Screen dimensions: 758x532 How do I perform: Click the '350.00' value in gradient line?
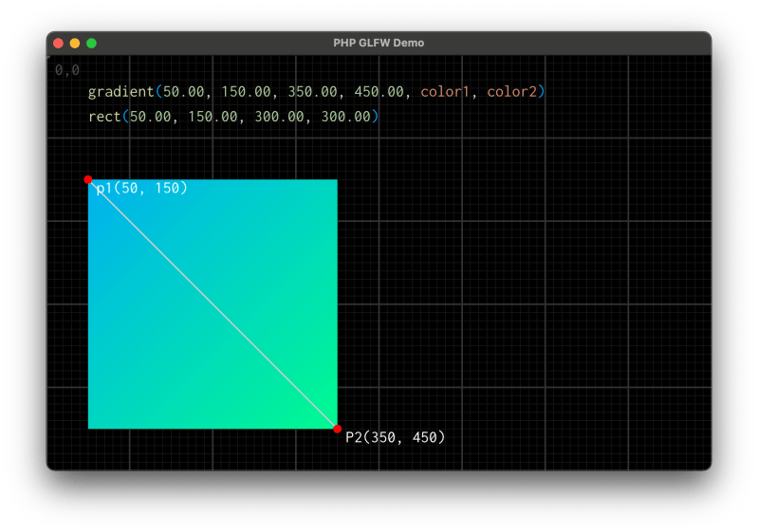(313, 92)
